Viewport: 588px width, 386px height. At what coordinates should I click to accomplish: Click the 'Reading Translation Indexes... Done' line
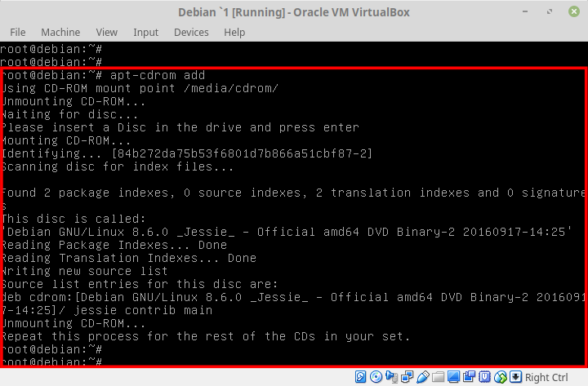(129, 258)
